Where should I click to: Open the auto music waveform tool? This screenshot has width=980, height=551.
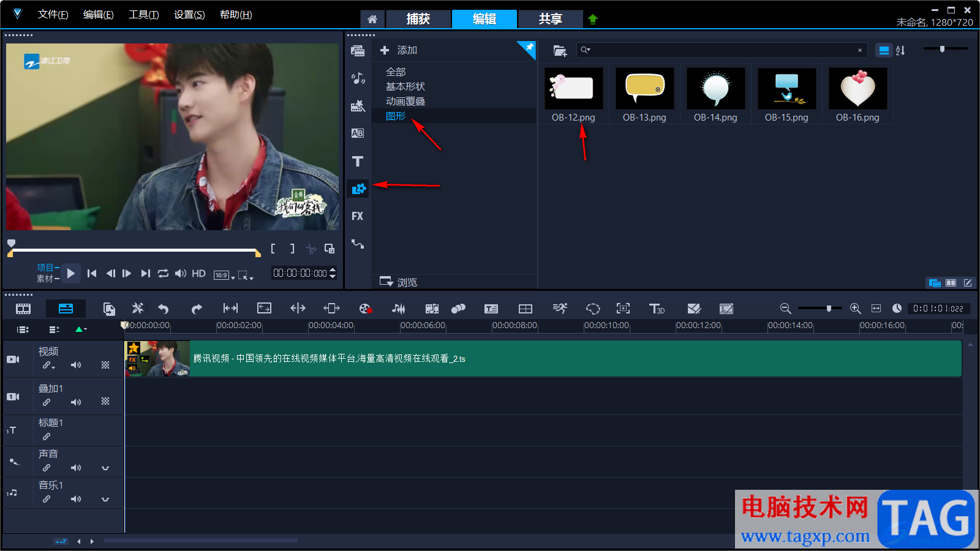click(x=399, y=309)
